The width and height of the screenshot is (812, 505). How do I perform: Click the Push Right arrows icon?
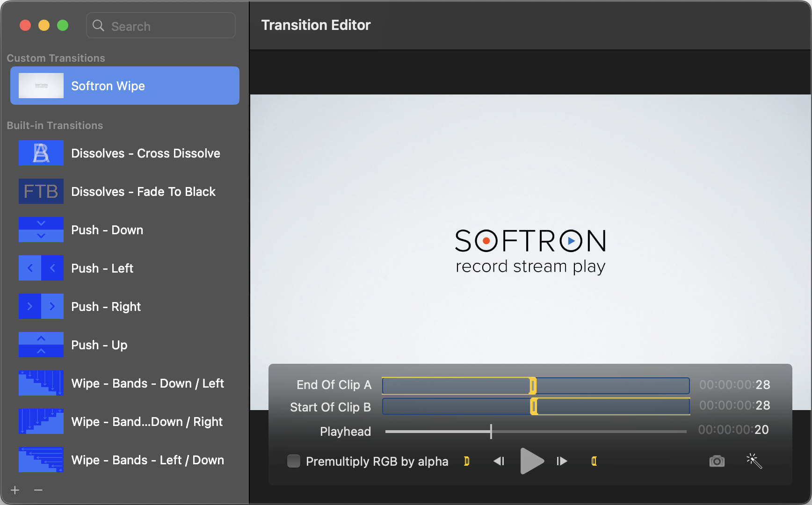(41, 306)
